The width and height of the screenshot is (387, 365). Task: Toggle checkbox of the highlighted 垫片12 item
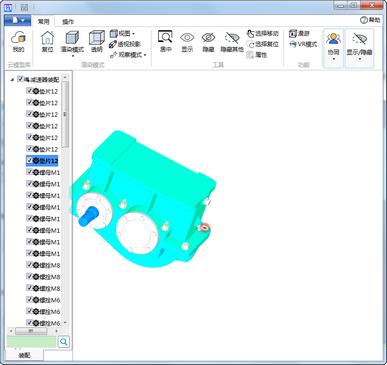(x=29, y=161)
